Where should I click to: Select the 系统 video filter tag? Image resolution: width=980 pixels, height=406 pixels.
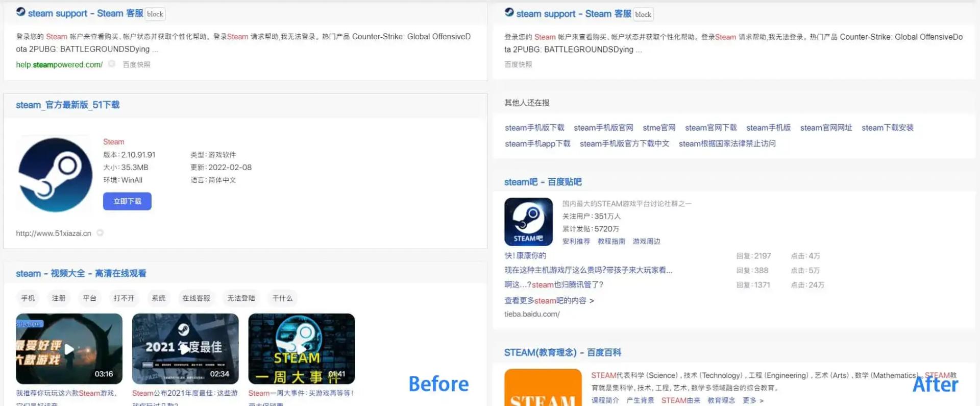[x=159, y=298]
